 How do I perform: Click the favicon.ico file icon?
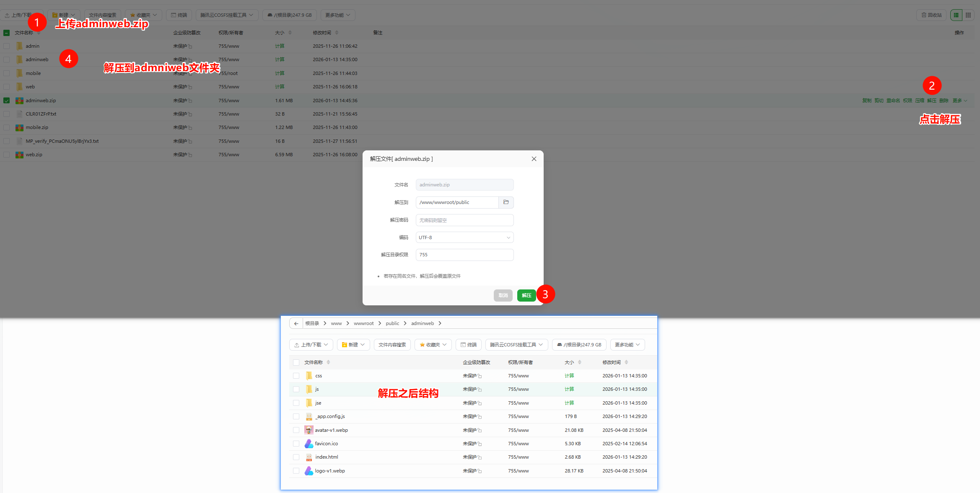(309, 444)
